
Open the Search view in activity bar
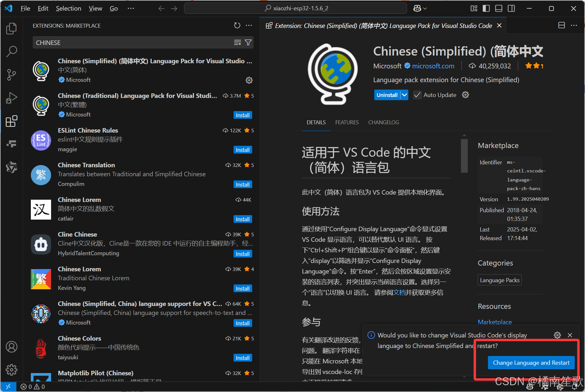click(x=12, y=51)
